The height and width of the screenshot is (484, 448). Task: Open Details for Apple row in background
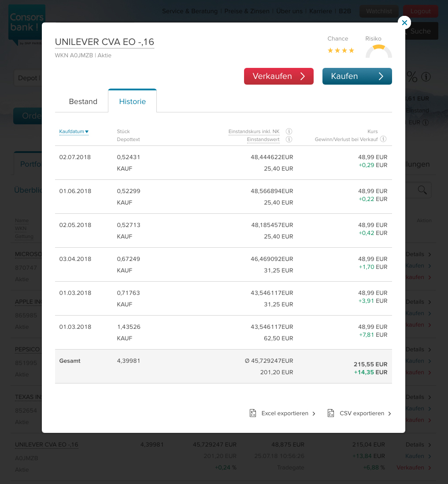(418, 302)
